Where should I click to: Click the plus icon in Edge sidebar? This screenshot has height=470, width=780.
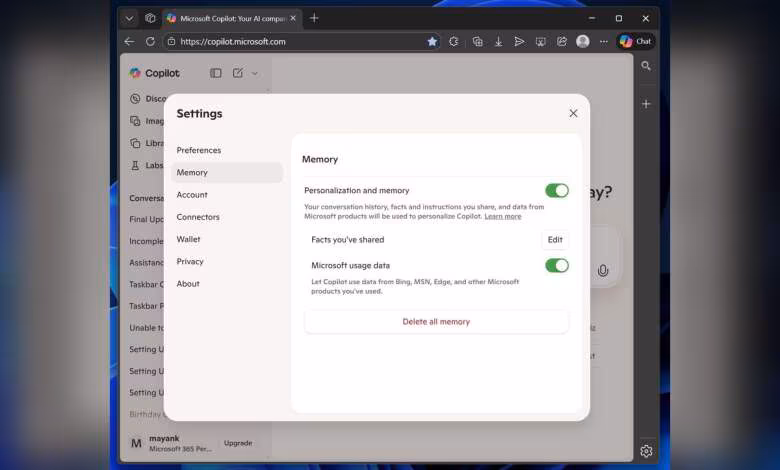click(646, 104)
